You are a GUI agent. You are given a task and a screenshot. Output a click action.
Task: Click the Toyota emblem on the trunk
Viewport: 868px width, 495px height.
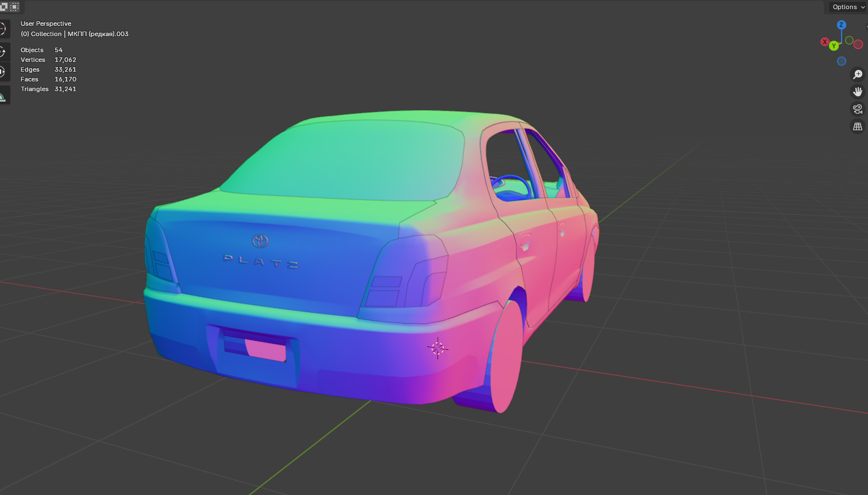click(x=261, y=240)
